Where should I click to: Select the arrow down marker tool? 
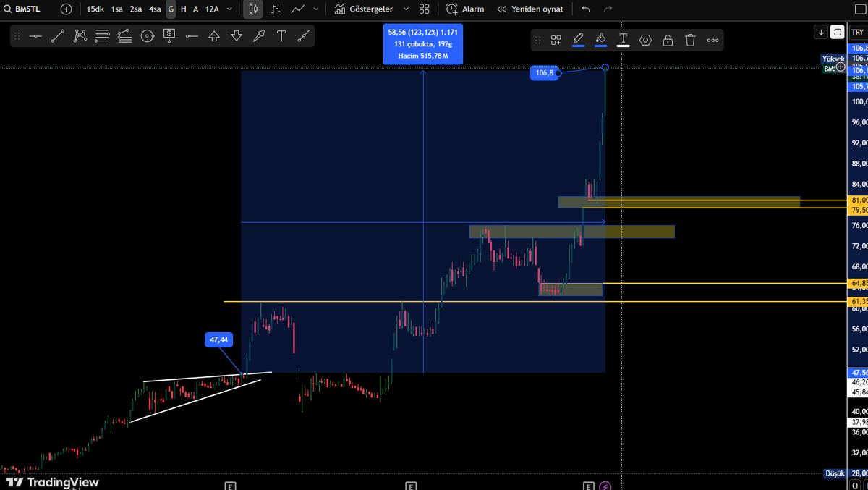coord(237,36)
